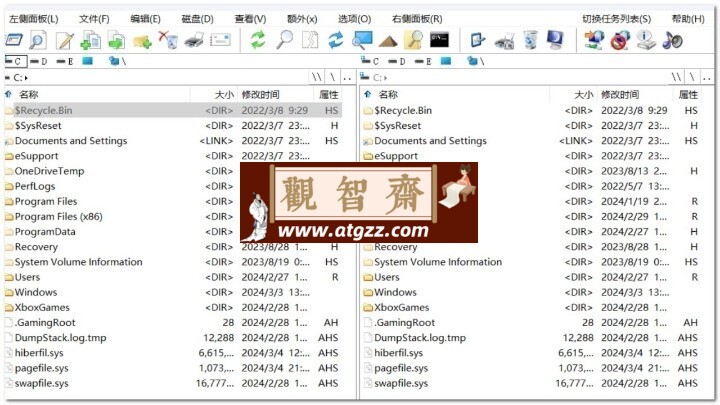Click the checkmark document icon
720x405 pixels.
[x=478, y=40]
